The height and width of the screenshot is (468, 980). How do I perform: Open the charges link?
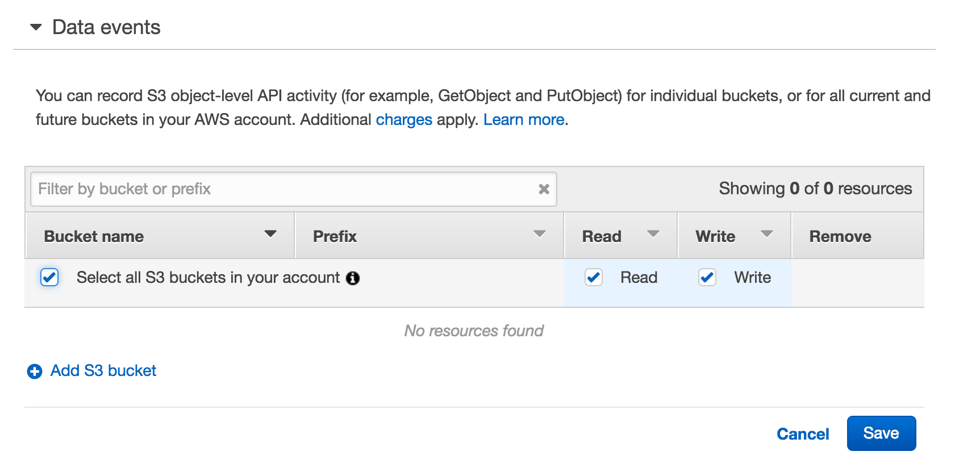(x=404, y=120)
